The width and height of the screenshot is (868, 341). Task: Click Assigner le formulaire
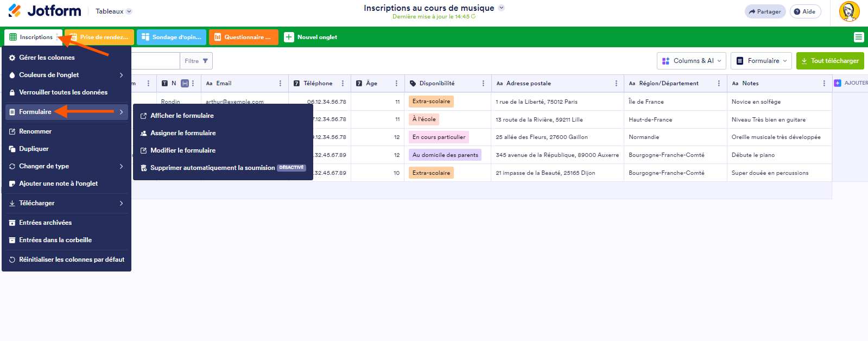click(223, 133)
